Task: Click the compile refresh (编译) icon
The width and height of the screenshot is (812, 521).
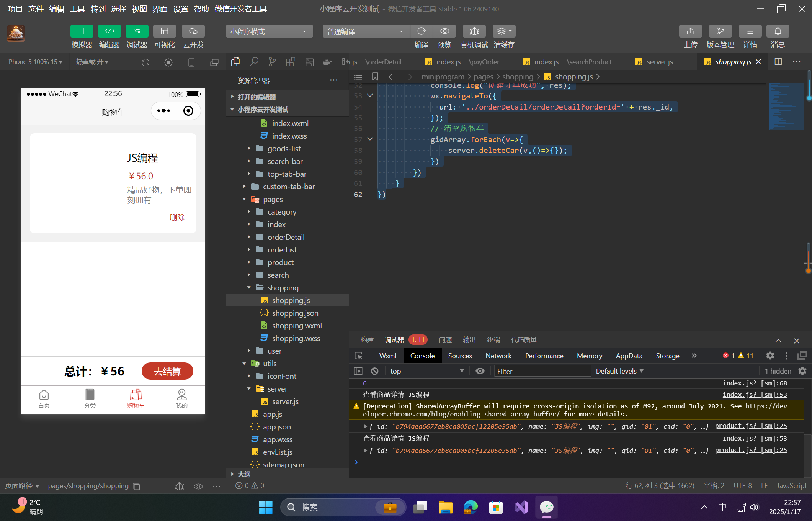Action: [422, 31]
